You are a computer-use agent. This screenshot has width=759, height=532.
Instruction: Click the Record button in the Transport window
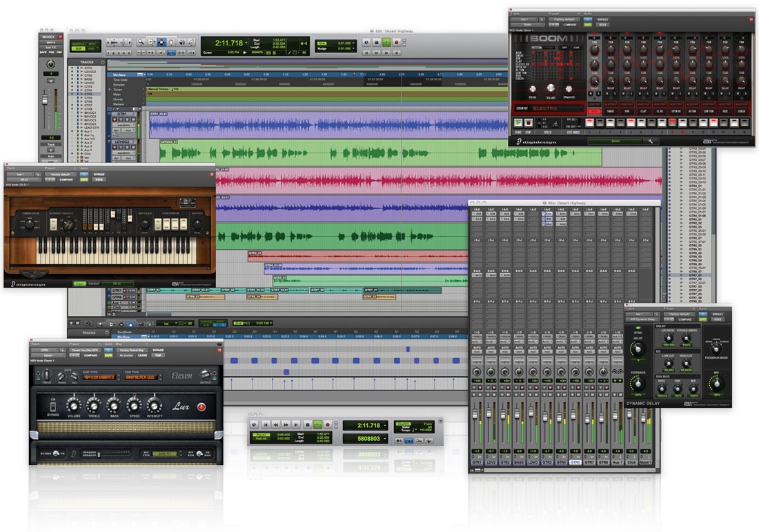pyautogui.click(x=328, y=424)
